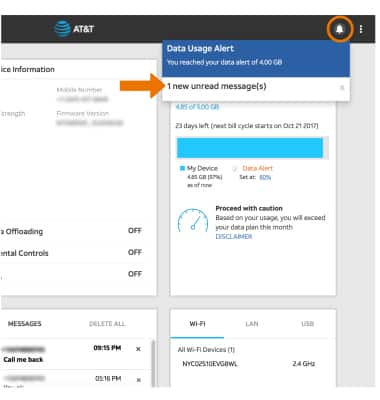
Task: Click the Mobile Number label
Action: 79,90
